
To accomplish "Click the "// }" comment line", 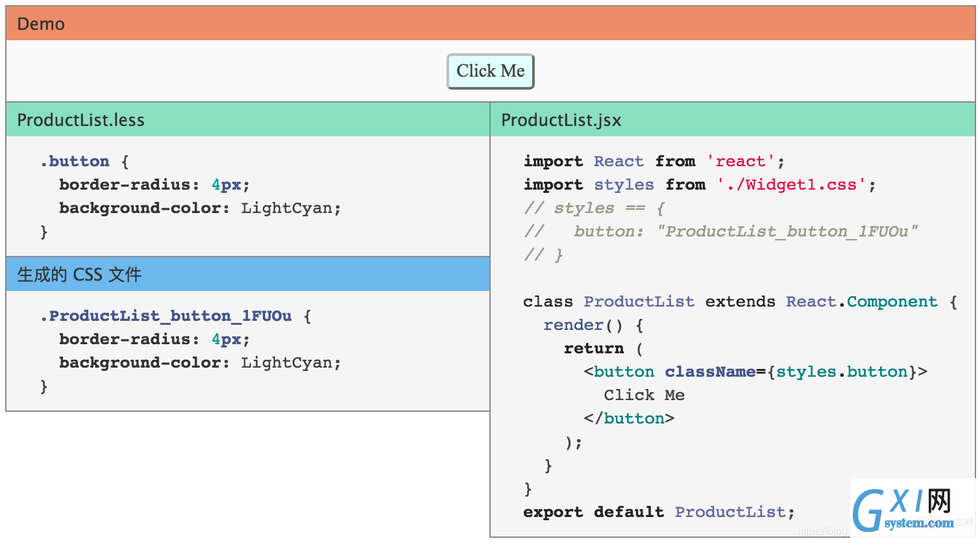I will coord(543,255).
